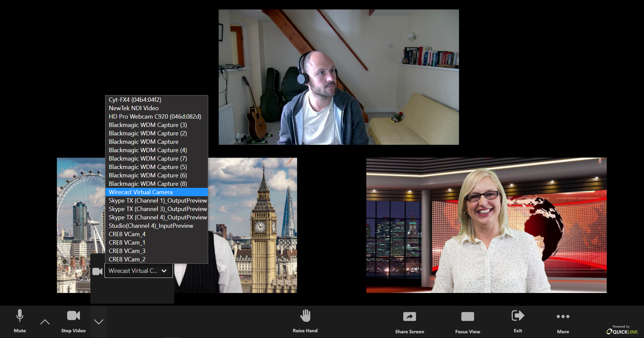Choose Skype TX (Channel 3)_OutputPreview
This screenshot has height=338, width=644.
point(156,209)
